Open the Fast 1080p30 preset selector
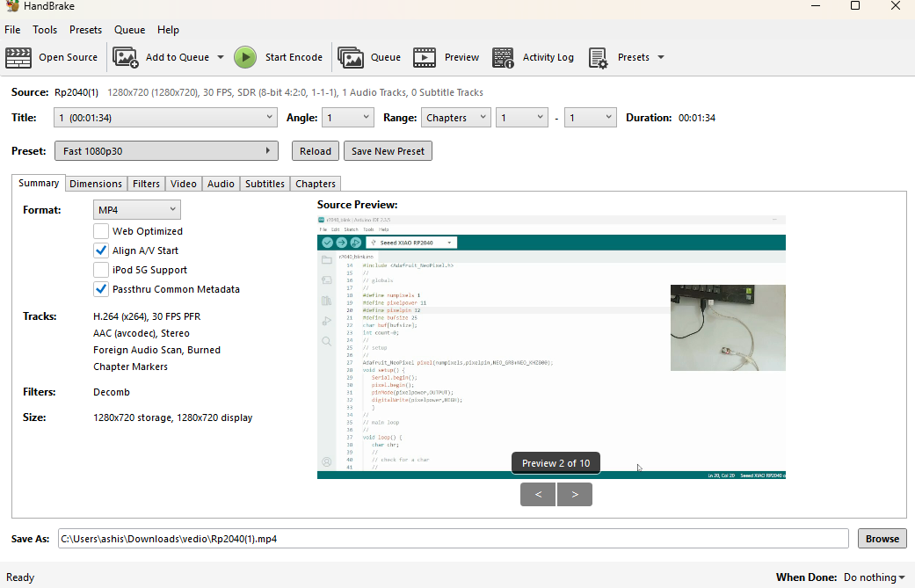915x588 pixels. [166, 151]
